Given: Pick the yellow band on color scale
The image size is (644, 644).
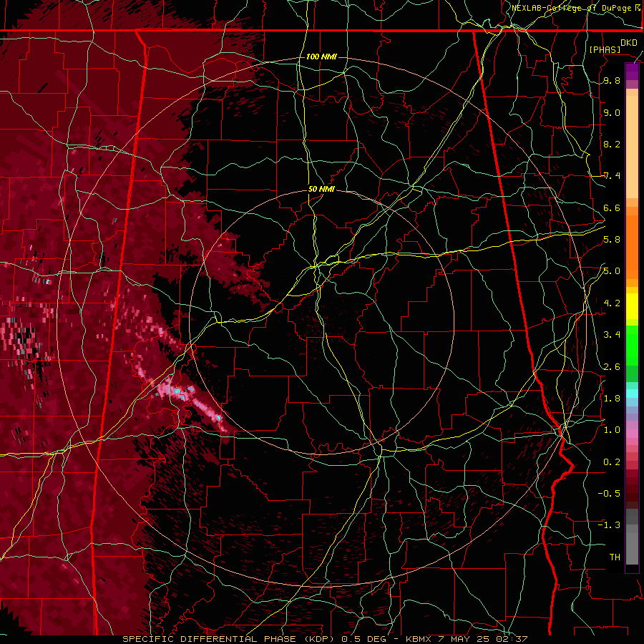Looking at the screenshot, I should tap(632, 306).
